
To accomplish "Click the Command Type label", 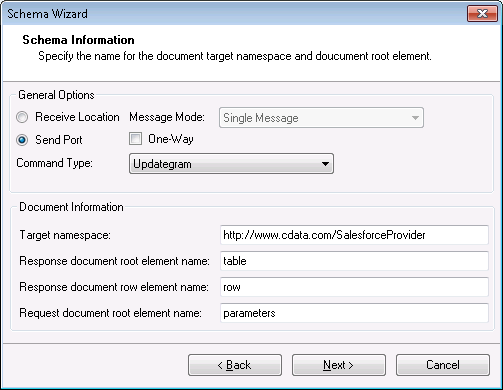I will click(x=55, y=163).
